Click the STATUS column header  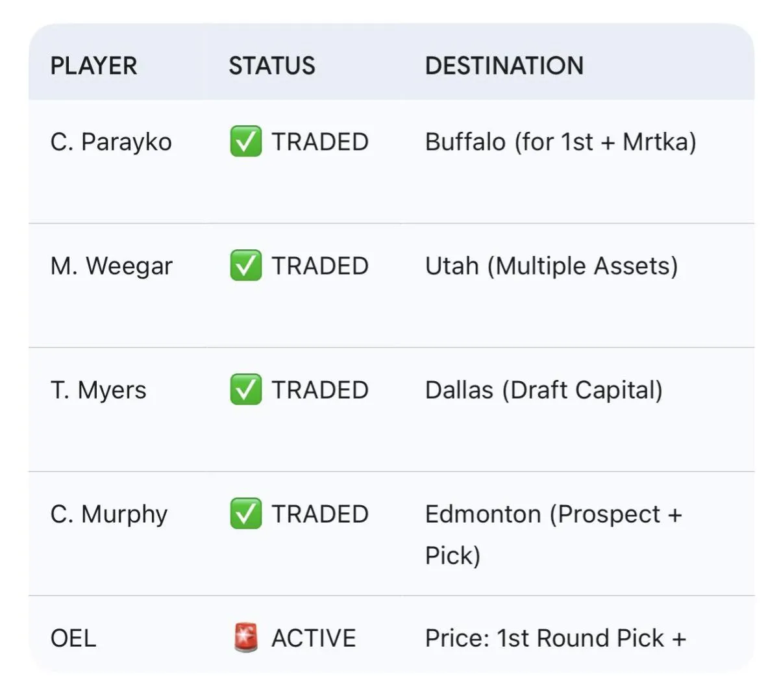click(271, 66)
